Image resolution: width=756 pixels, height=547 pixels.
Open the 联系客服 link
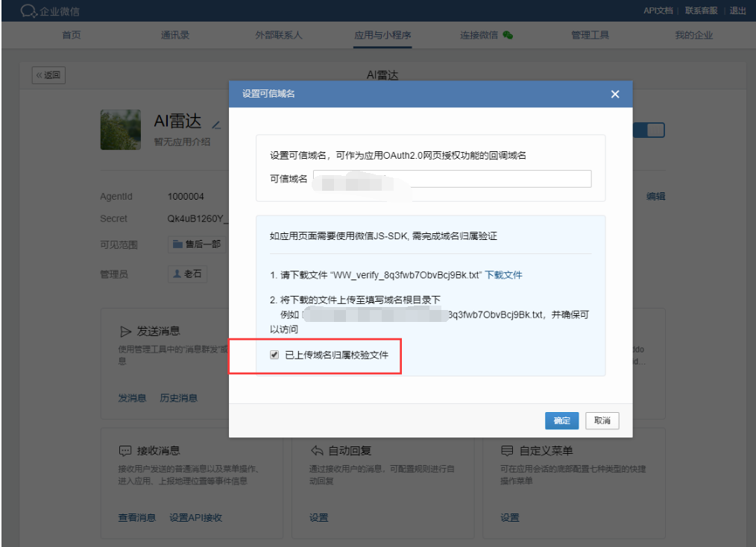(x=701, y=10)
